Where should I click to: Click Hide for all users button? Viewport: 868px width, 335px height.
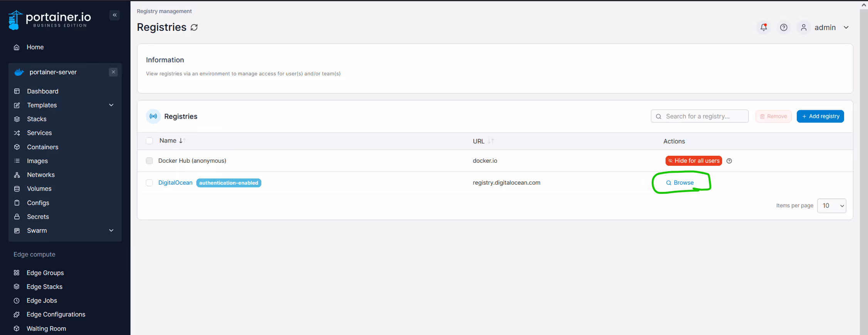click(x=693, y=161)
